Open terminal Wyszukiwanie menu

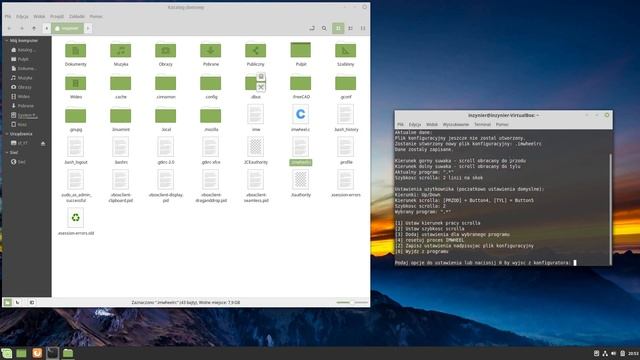(456, 124)
